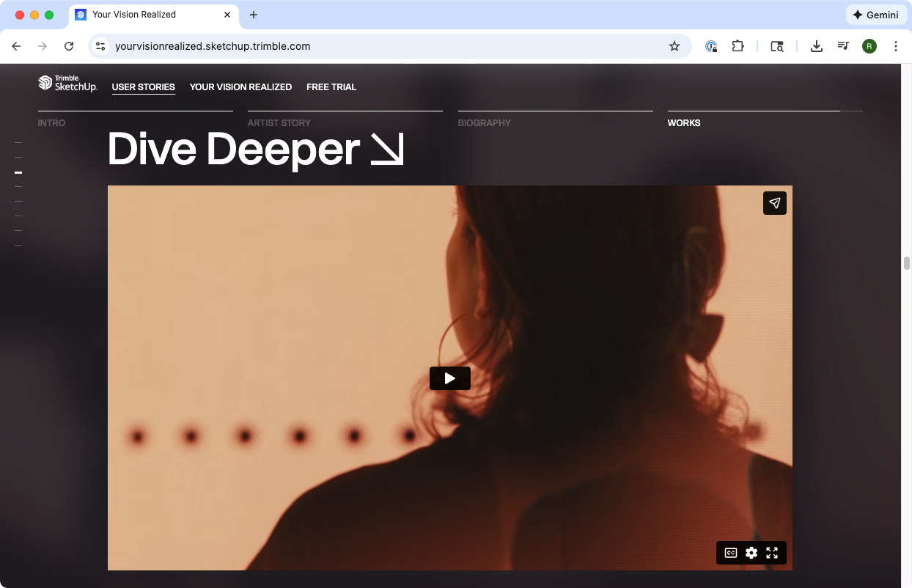Screen dimensions: 912x588
Task: Open the profile avatar R
Action: [869, 46]
